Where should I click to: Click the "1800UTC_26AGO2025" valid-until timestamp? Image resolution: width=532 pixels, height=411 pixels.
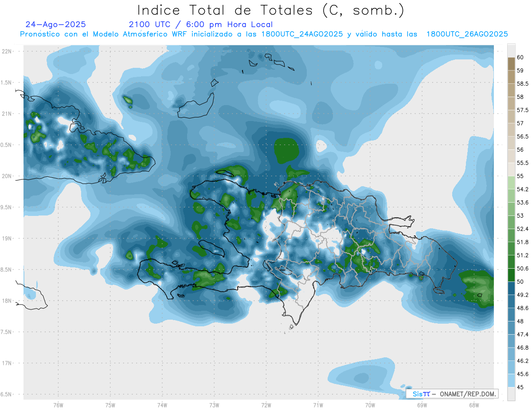pos(467,34)
